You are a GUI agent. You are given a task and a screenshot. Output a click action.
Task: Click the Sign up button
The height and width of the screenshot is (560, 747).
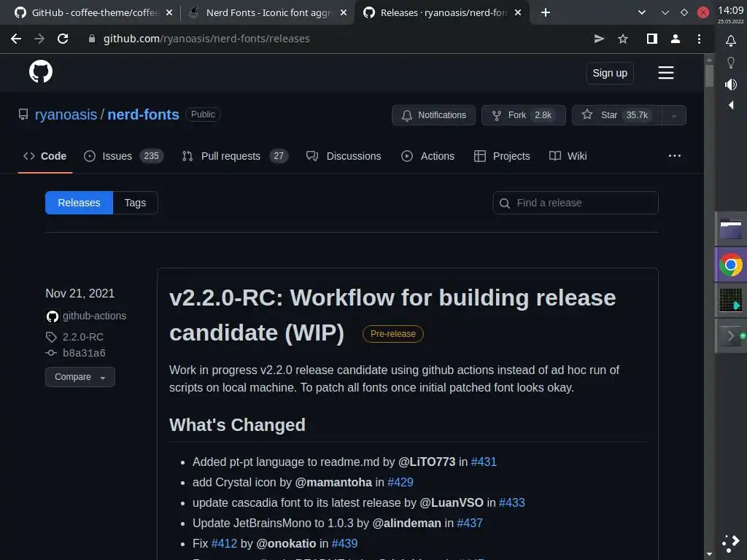[x=610, y=73]
